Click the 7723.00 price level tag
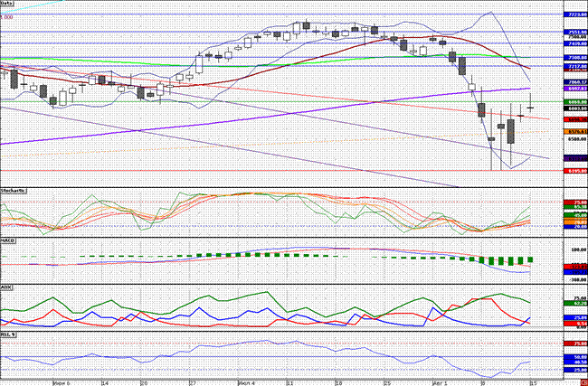 click(575, 14)
